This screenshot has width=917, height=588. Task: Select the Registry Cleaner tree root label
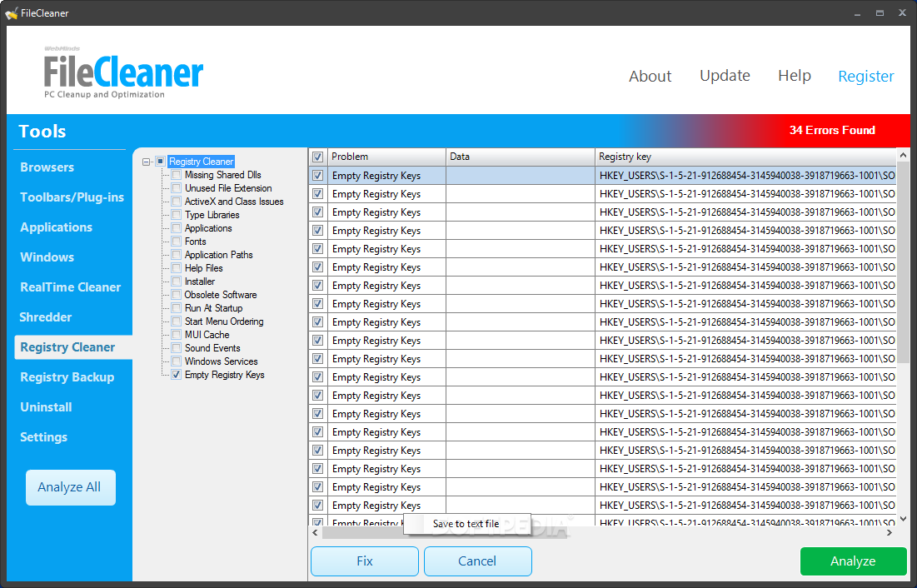click(x=202, y=162)
